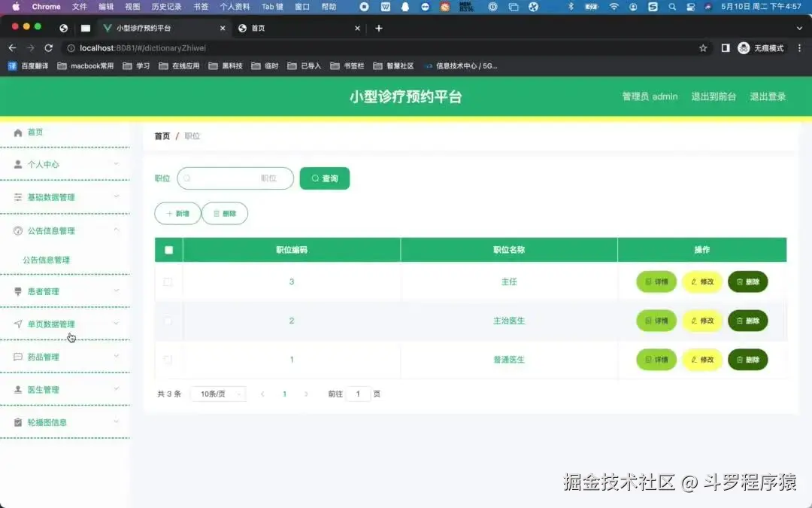Click the 基础数据管理 sliders icon

click(17, 197)
